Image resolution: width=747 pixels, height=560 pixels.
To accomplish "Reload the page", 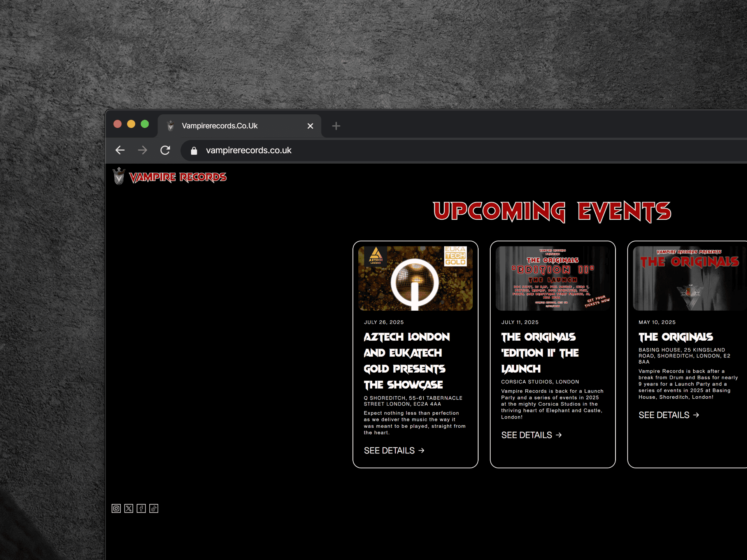I will coord(165,150).
